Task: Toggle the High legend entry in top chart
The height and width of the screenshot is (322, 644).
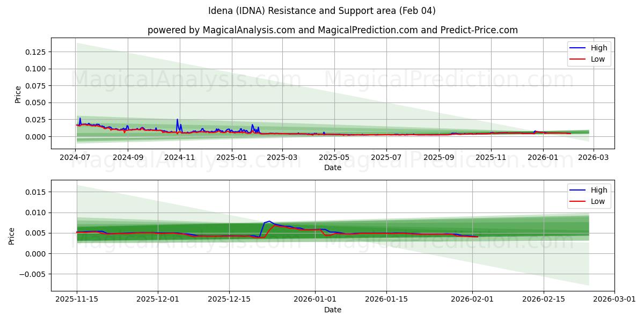Action: [x=589, y=48]
